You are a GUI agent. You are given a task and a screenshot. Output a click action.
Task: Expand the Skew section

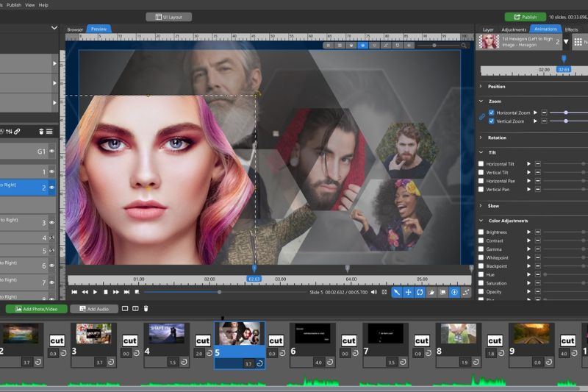pos(481,206)
